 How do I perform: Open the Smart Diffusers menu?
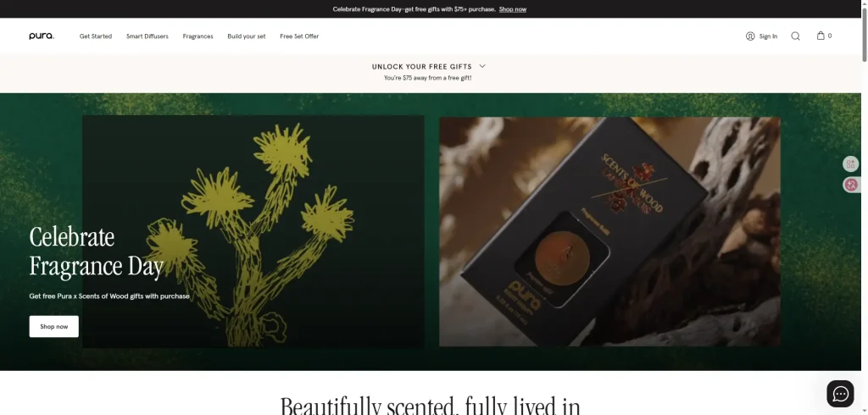click(147, 36)
